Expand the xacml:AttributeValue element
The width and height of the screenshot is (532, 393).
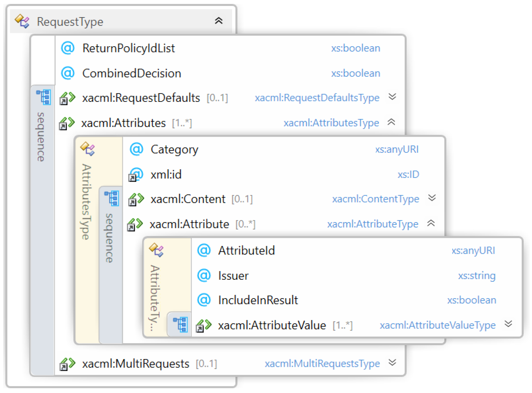[508, 324]
